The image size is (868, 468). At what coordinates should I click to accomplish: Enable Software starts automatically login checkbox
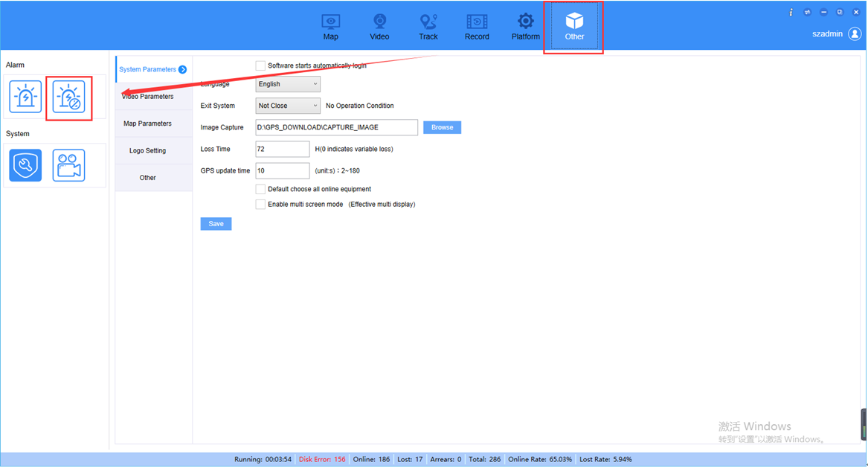coord(260,65)
